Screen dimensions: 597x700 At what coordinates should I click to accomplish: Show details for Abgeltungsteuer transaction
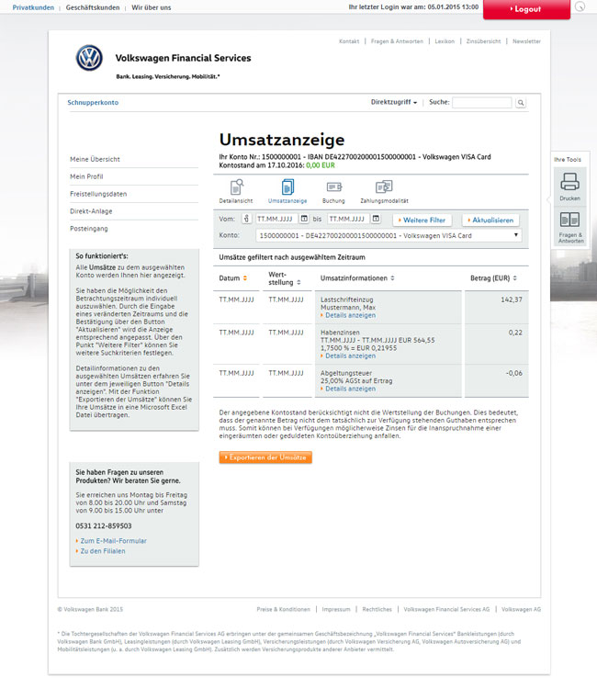click(x=350, y=389)
